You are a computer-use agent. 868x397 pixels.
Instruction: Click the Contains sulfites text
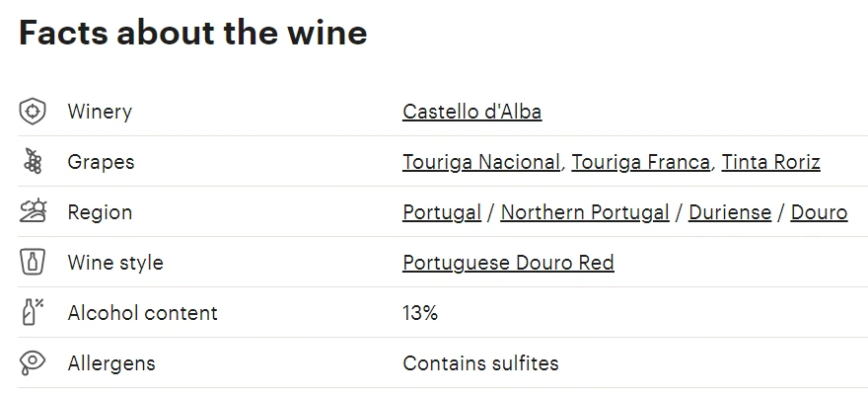pos(480,363)
